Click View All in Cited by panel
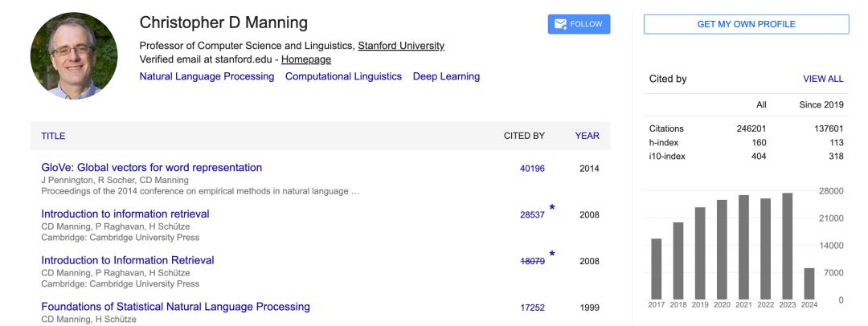This screenshot has height=326, width=868. tap(823, 79)
